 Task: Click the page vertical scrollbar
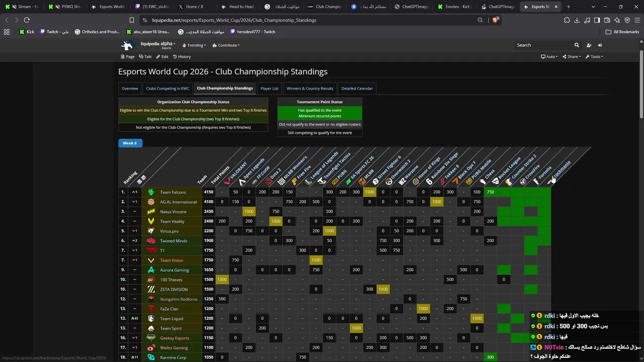click(x=641, y=85)
